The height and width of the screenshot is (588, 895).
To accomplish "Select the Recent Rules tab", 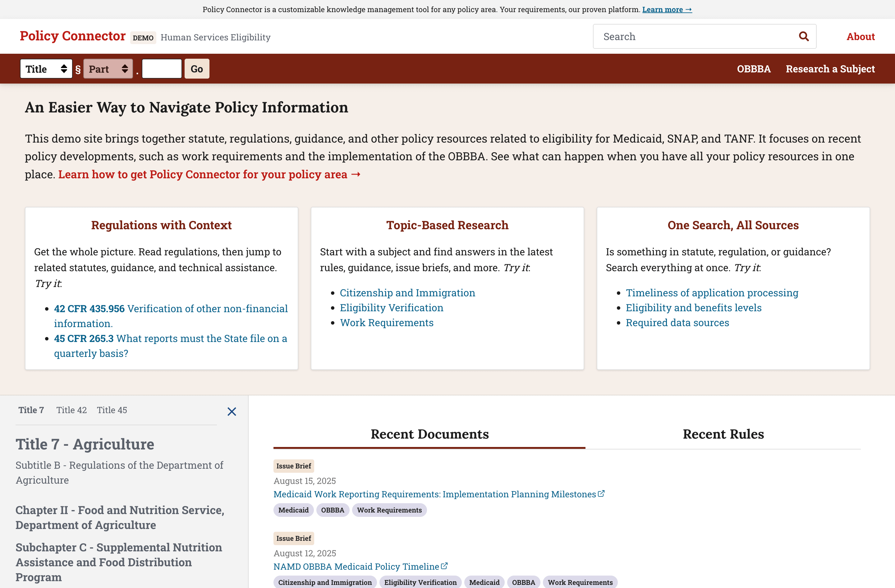I will tap(723, 434).
